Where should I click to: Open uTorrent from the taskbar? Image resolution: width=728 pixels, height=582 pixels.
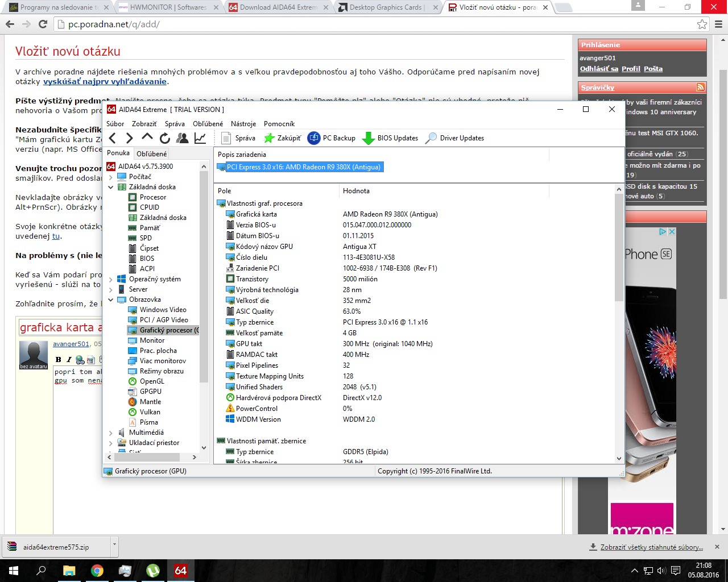pos(153,571)
